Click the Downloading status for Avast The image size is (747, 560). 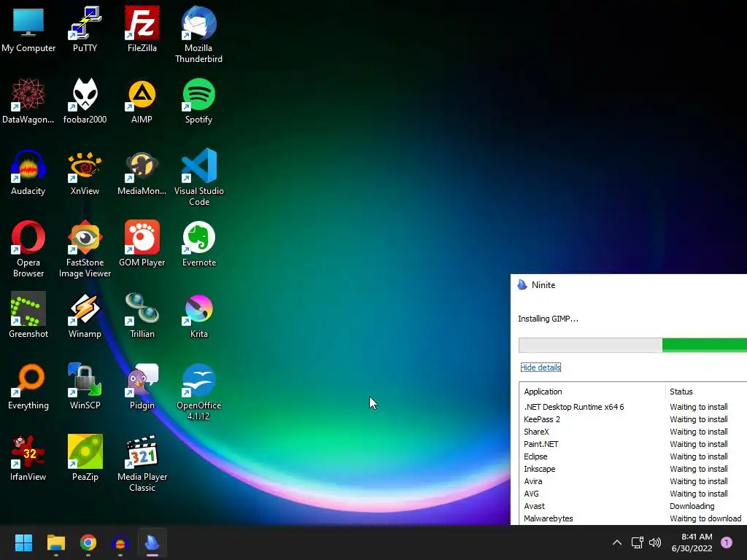(692, 506)
